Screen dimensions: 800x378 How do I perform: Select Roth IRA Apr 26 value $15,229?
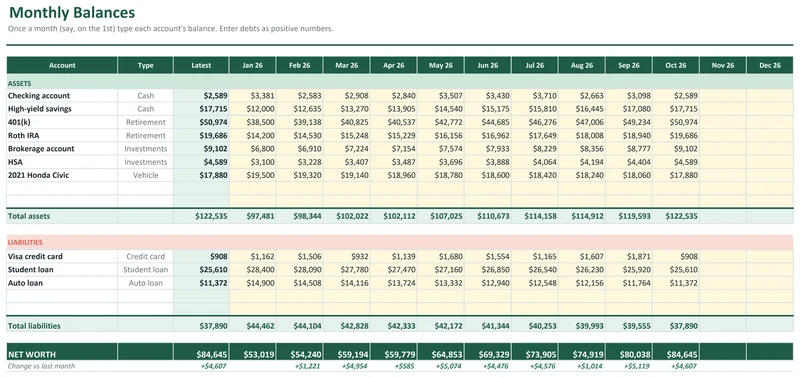point(393,136)
